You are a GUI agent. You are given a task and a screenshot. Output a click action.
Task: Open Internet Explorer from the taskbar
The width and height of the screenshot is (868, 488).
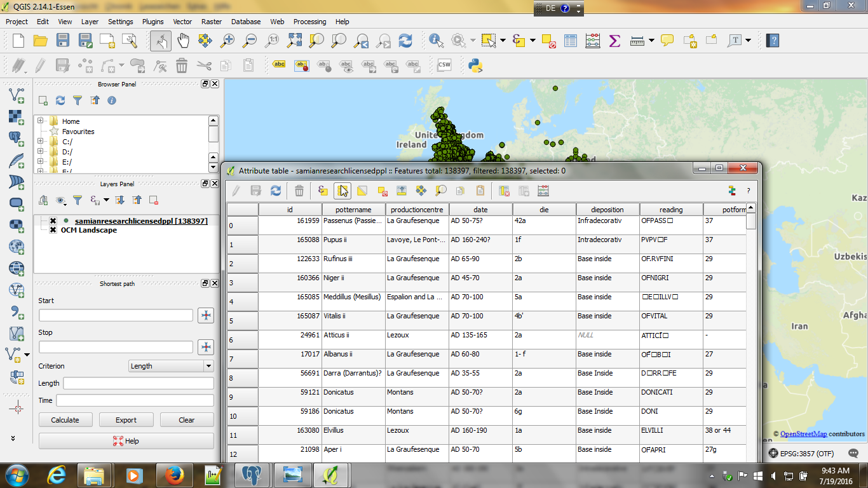click(x=57, y=475)
